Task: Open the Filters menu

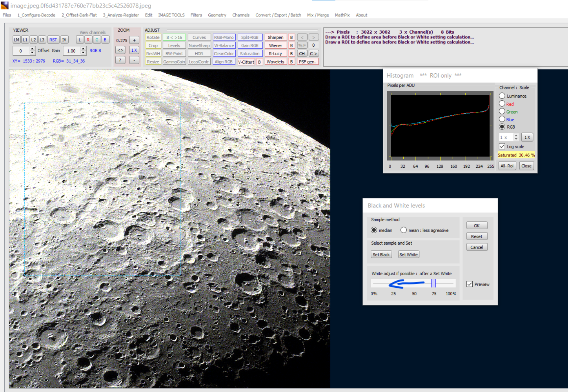Action: pyautogui.click(x=196, y=15)
